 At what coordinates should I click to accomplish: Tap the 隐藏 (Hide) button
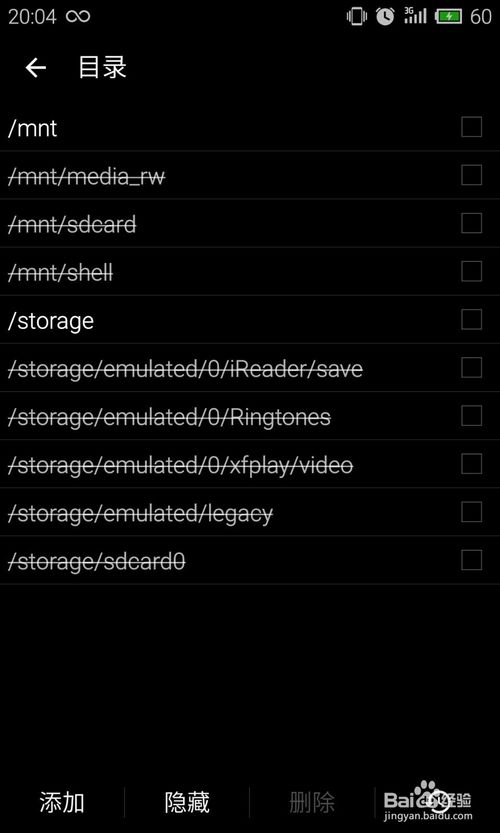click(187, 802)
